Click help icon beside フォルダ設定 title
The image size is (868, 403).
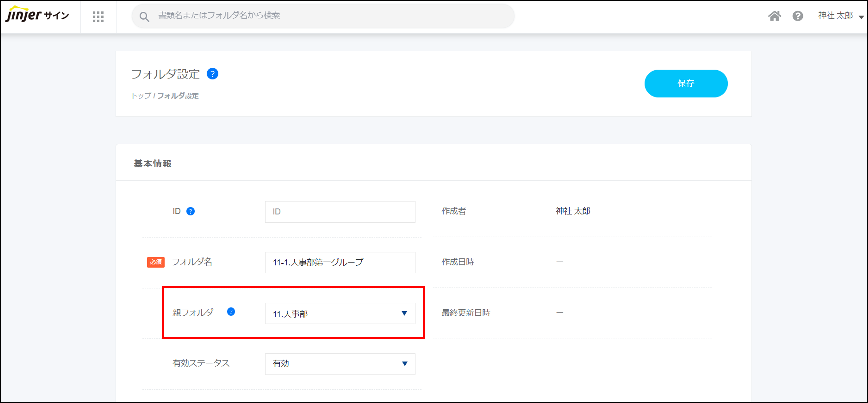click(x=212, y=74)
